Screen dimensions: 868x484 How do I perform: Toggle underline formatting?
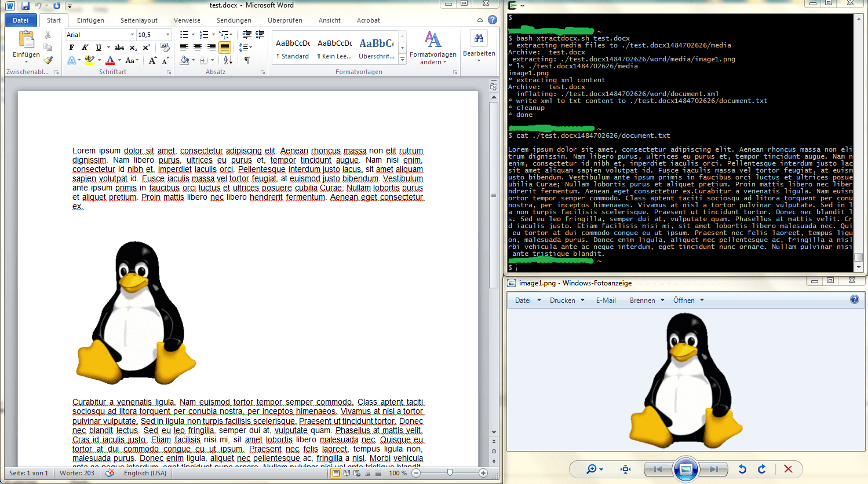tap(99, 47)
